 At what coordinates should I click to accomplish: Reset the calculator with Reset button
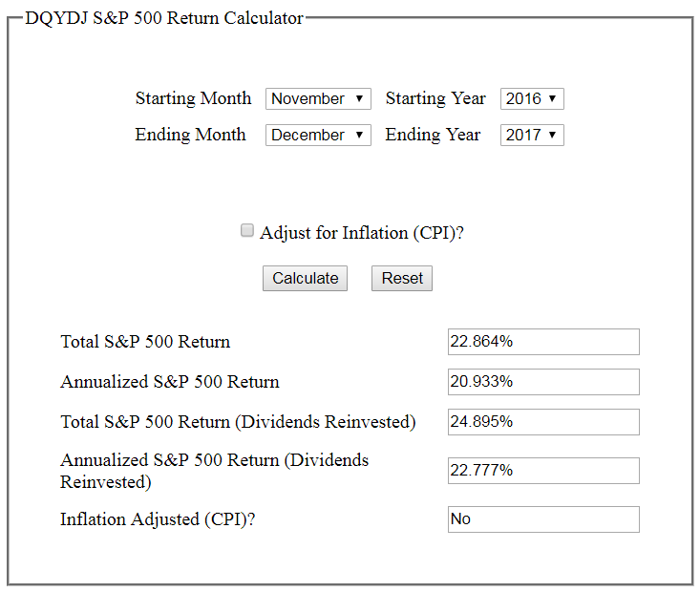click(402, 278)
